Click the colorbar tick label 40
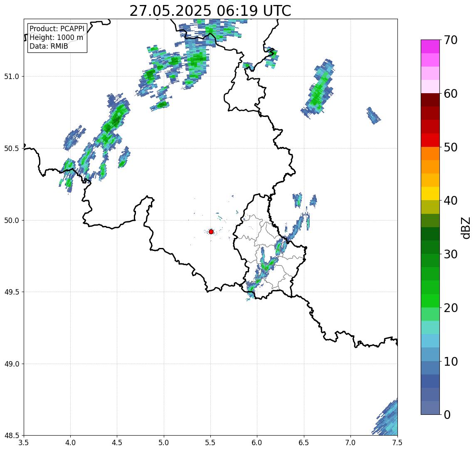Screen dimensions: 476x451 pyautogui.click(x=450, y=201)
